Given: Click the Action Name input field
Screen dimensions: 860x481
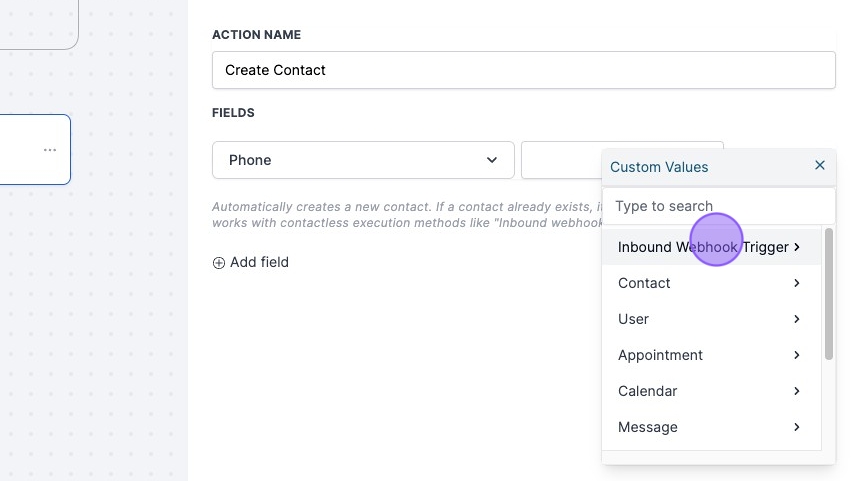Looking at the screenshot, I should coord(523,70).
